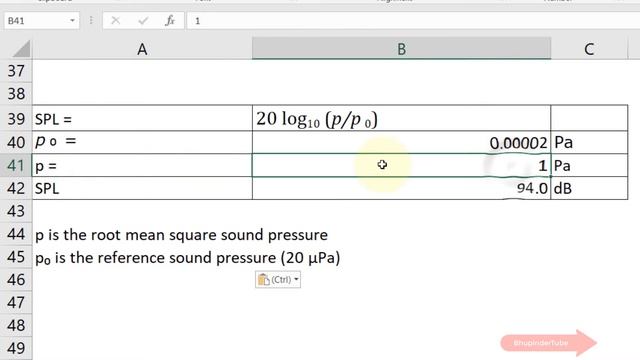Select column A header
This screenshot has height=360, width=640.
(x=142, y=49)
